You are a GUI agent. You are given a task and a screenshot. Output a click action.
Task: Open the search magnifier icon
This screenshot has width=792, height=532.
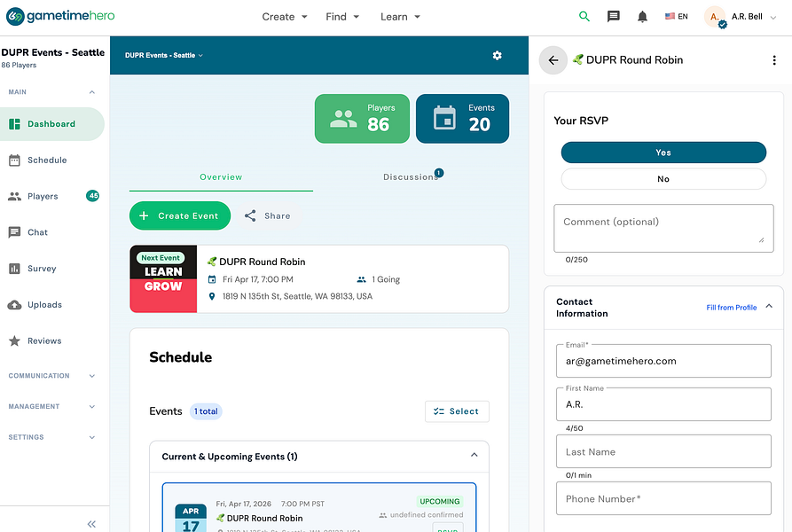pos(584,17)
